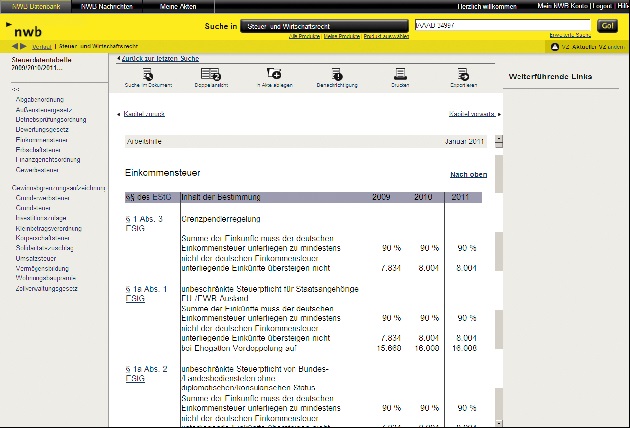Image resolution: width=630 pixels, height=428 pixels.
Task: Print the document with Drucken icon
Action: (400, 74)
